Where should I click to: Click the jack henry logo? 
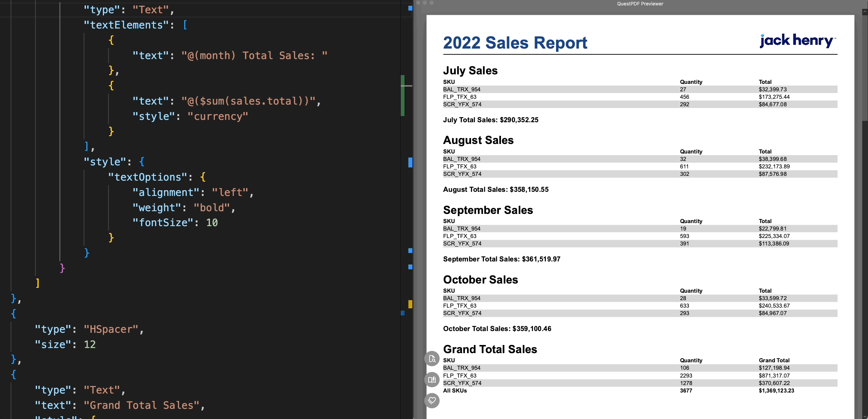[797, 41]
